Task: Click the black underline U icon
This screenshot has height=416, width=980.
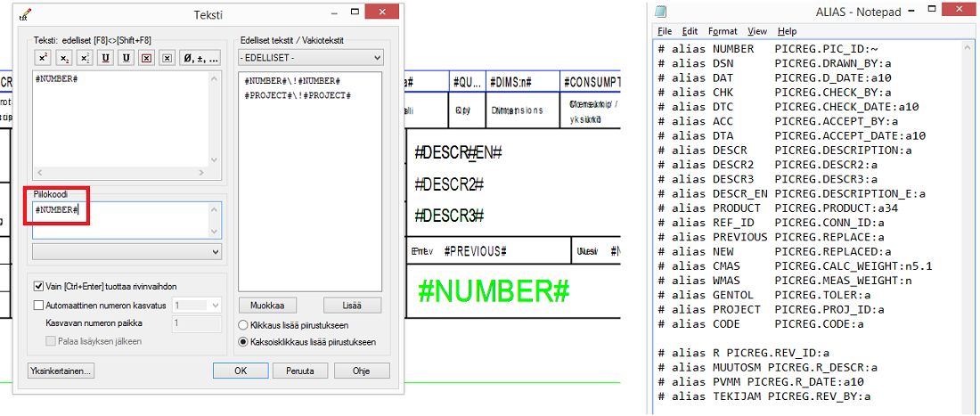Action: click(126, 58)
